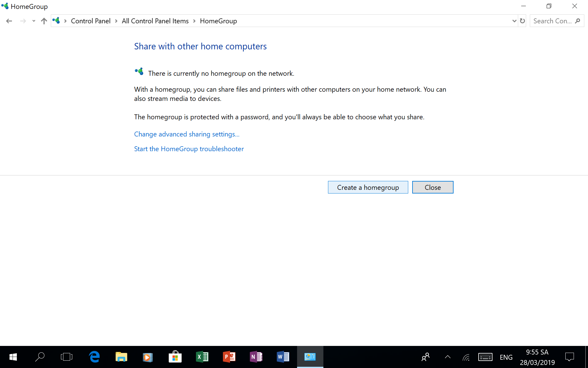This screenshot has height=368, width=588.
Task: Refresh the HomeGroup page
Action: pyautogui.click(x=522, y=21)
